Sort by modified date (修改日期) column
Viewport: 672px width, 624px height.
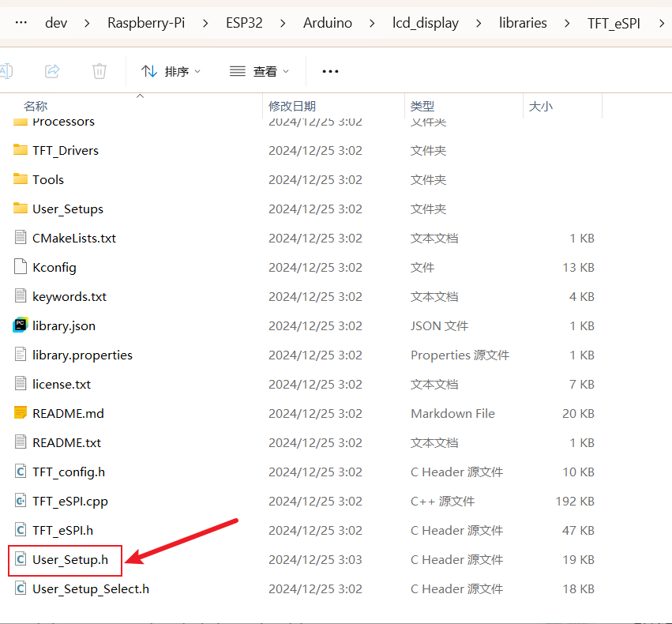coord(292,106)
